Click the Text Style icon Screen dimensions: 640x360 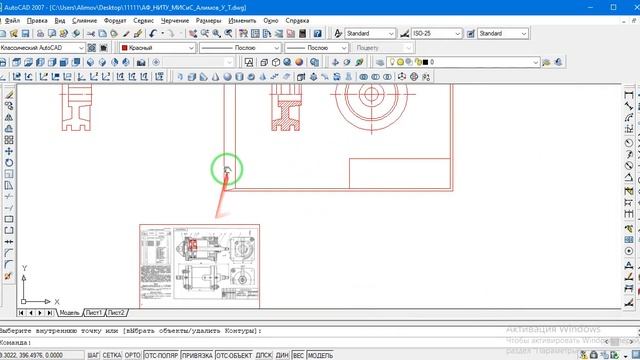pos(338,33)
